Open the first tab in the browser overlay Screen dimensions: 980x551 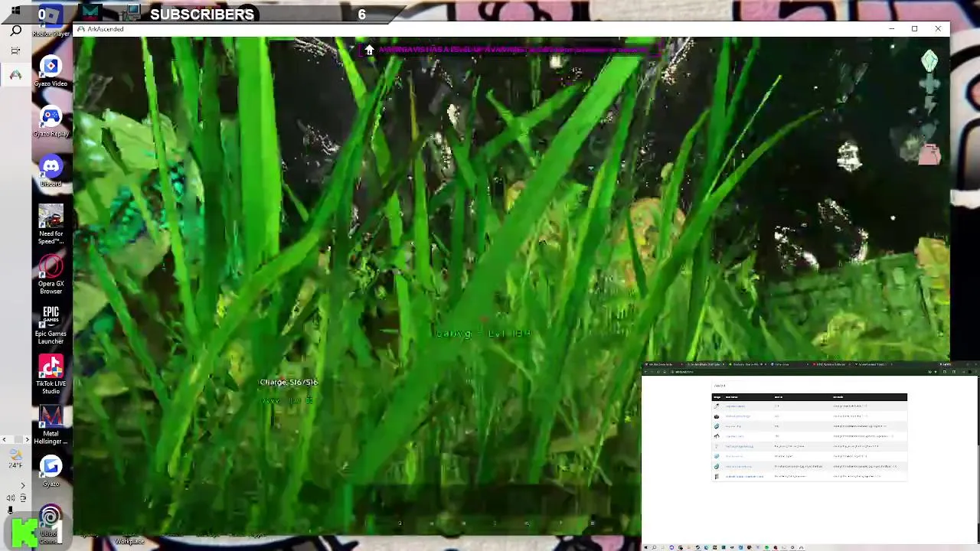tap(664, 364)
